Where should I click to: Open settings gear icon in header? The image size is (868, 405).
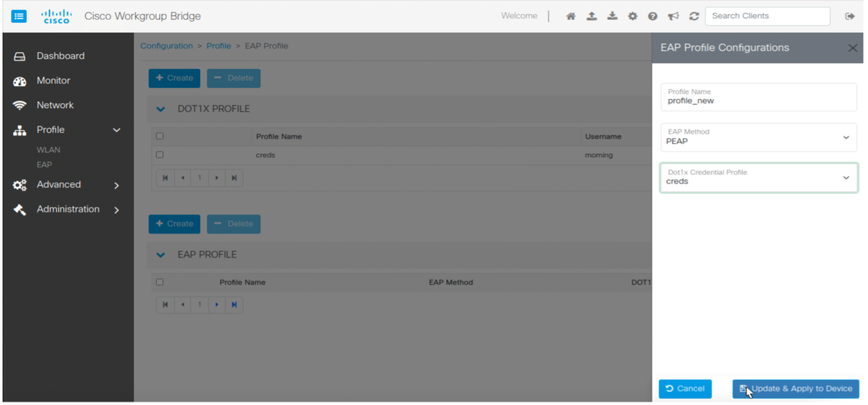point(633,16)
